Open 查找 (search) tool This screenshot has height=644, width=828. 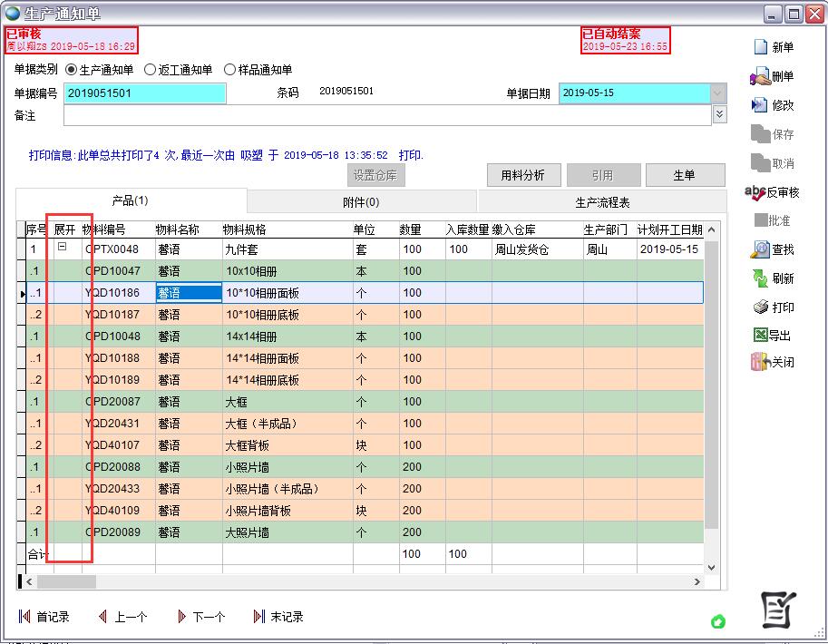760,249
